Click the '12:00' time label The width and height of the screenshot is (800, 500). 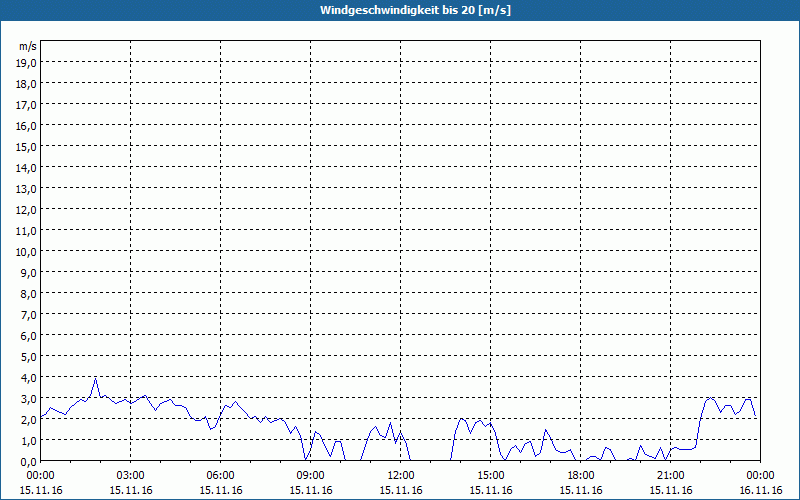tap(401, 476)
